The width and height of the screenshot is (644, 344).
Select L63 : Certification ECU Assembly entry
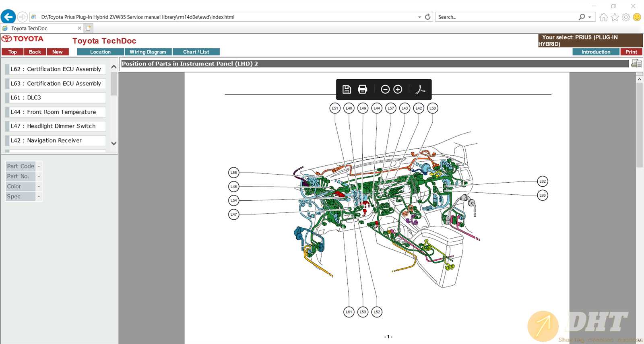click(56, 84)
